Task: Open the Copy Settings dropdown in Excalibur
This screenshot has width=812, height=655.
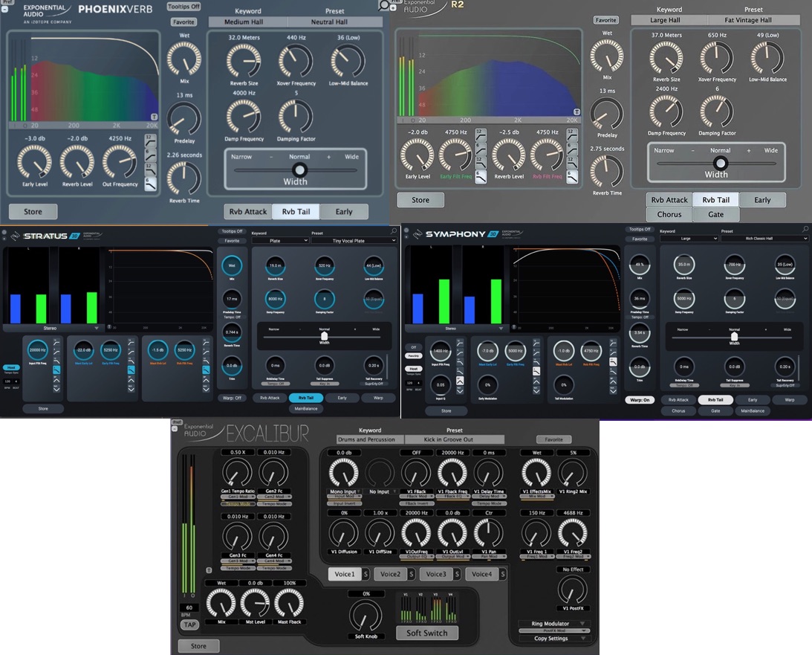Action: tap(553, 639)
